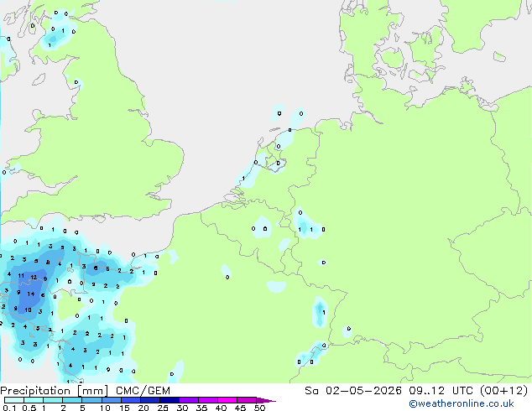The image size is (532, 411).
Task: Click the purple arrow tip beyond 50
Action: click(x=266, y=401)
